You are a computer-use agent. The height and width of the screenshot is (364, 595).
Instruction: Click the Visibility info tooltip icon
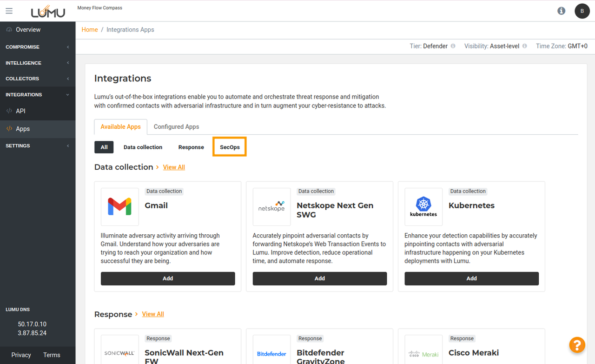(x=524, y=46)
